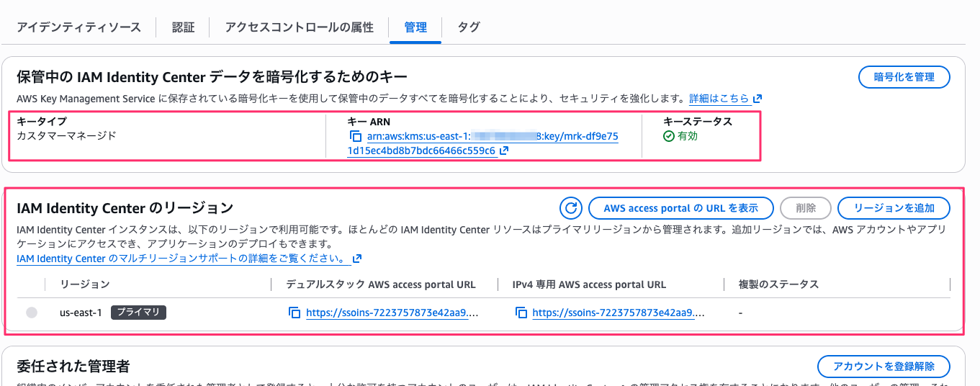Screen dimensions: 980x386
Task: Click the キーステータス label
Action: [x=698, y=122]
